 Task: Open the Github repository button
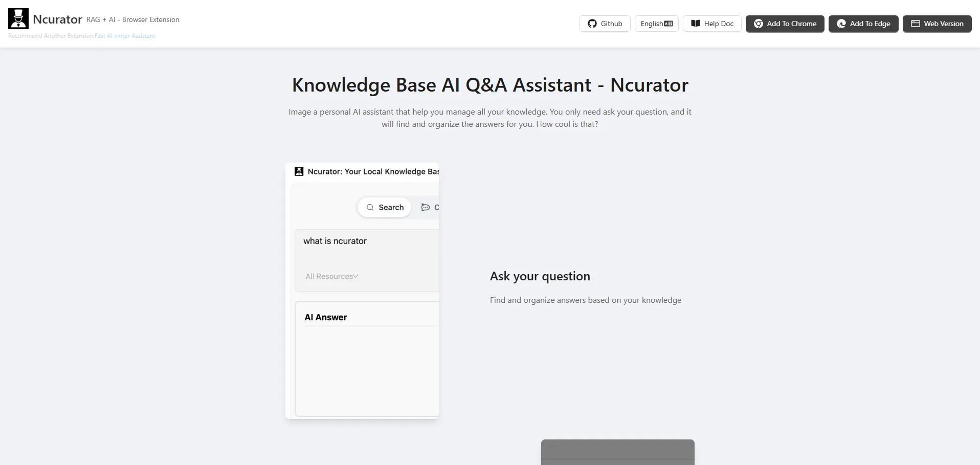605,24
